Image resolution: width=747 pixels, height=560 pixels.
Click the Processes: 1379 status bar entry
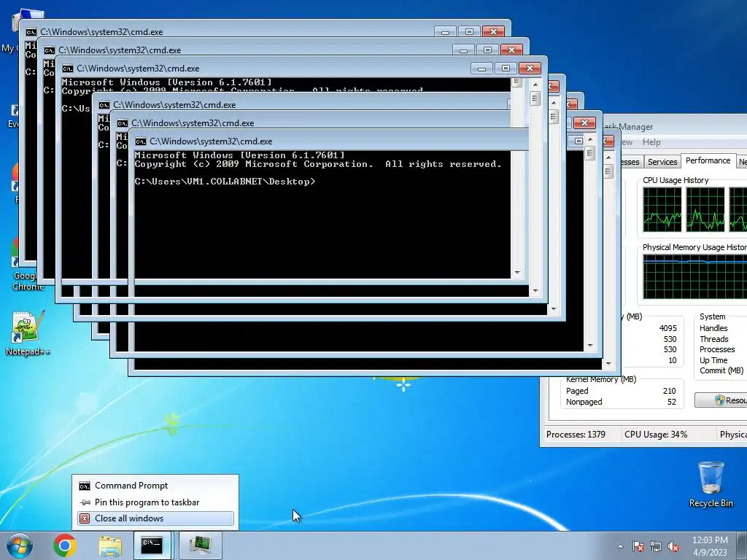(576, 435)
